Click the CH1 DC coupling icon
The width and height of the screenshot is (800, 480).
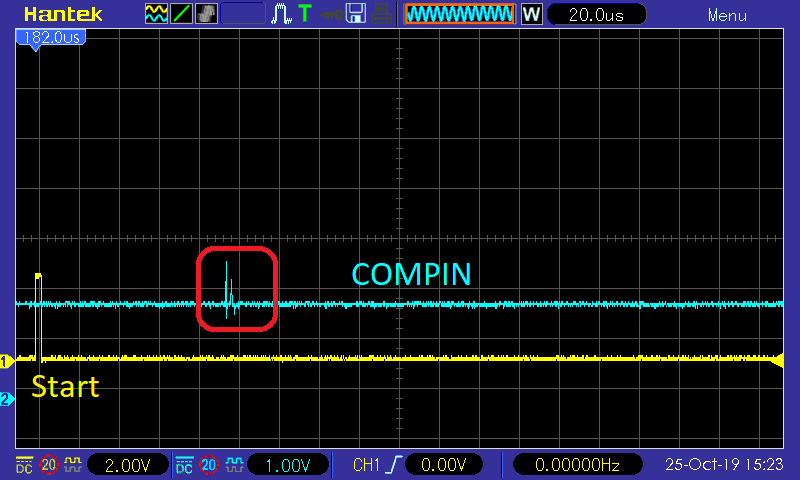[24, 465]
